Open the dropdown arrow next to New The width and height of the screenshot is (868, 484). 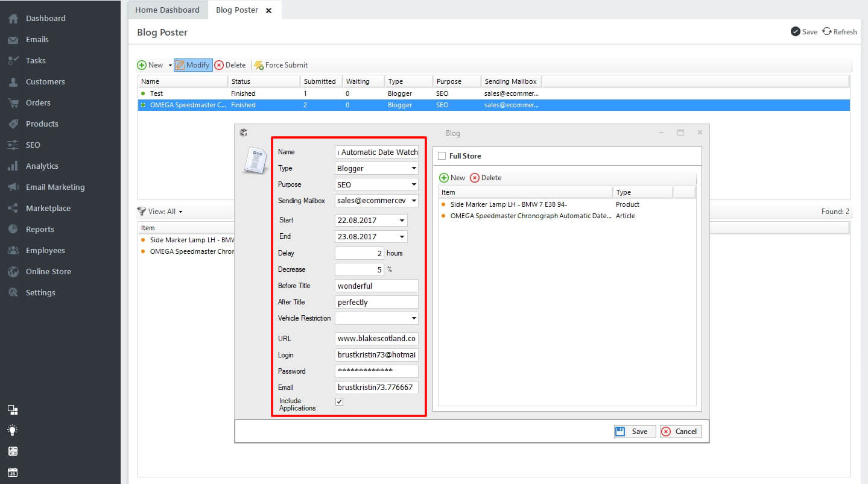(x=170, y=65)
